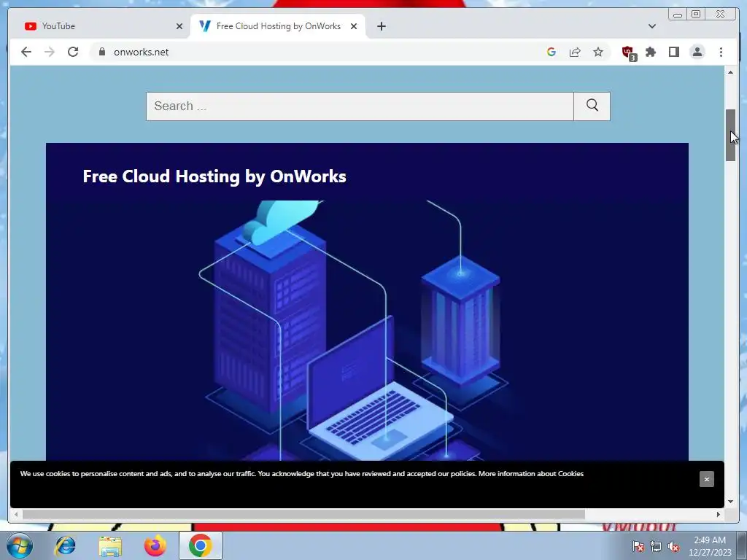Open the clock showing 2:49 AM
The height and width of the screenshot is (560, 747).
point(710,546)
